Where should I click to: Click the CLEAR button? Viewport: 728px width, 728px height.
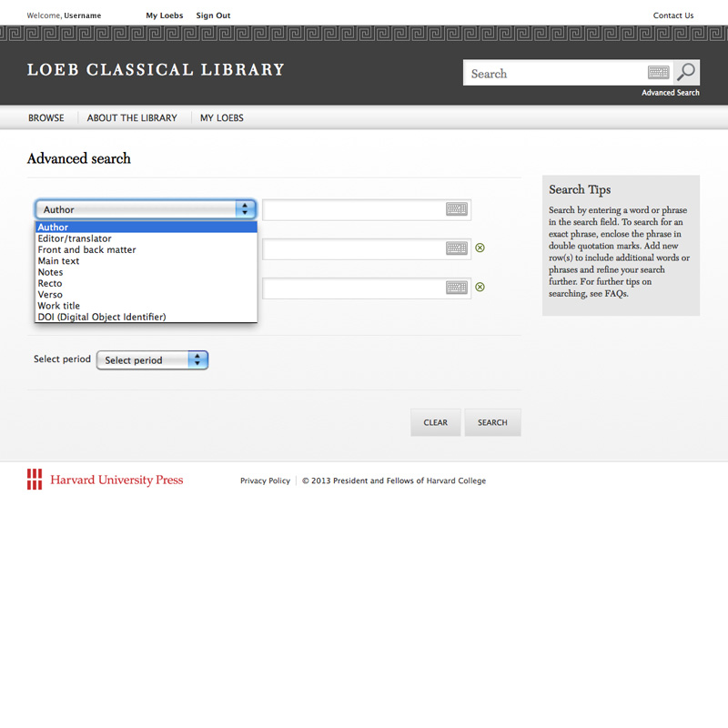[x=435, y=422]
